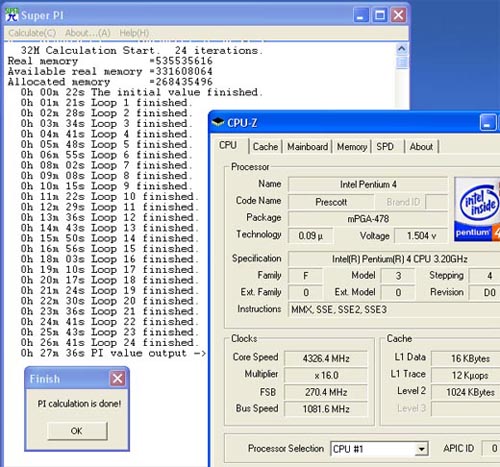
Task: Click the 'PI calculation is done!' message
Action: tap(79, 404)
